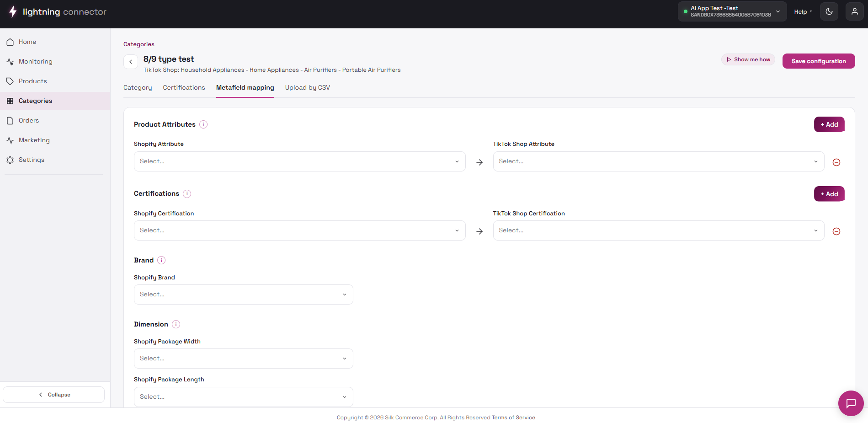Click the Products tag icon in sidebar

[10, 81]
